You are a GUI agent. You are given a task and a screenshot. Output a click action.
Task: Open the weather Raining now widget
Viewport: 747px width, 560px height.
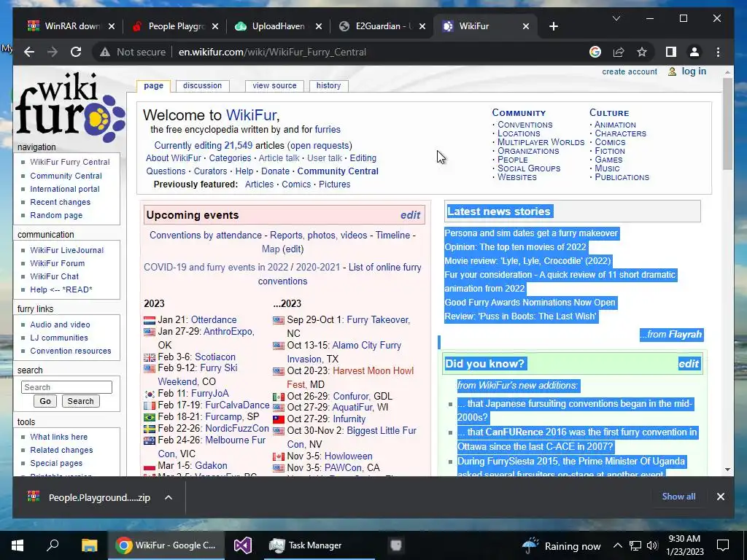[x=561, y=545]
